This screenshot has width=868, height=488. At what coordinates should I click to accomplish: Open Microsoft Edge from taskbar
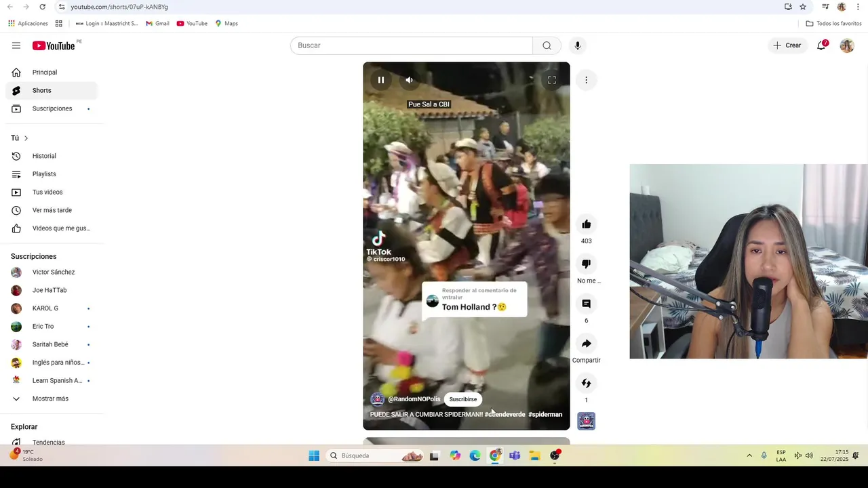(475, 455)
